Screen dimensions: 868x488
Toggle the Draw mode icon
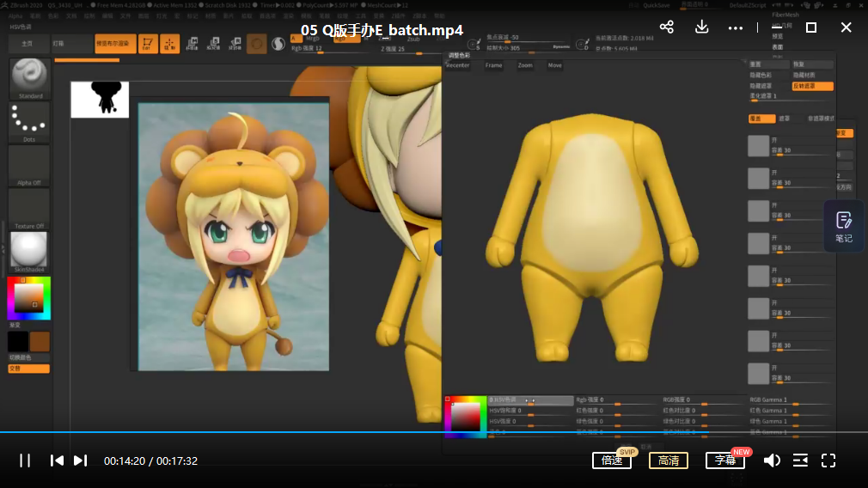pyautogui.click(x=169, y=44)
